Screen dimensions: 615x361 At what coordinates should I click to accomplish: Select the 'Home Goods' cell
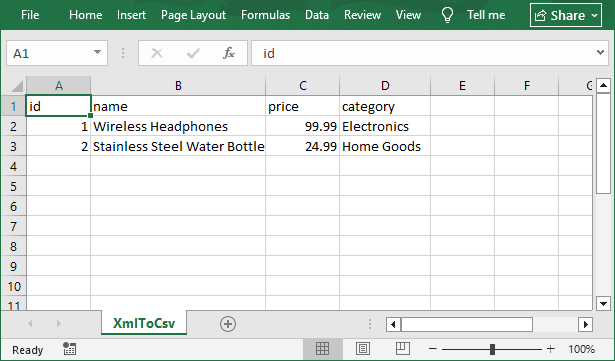click(385, 146)
